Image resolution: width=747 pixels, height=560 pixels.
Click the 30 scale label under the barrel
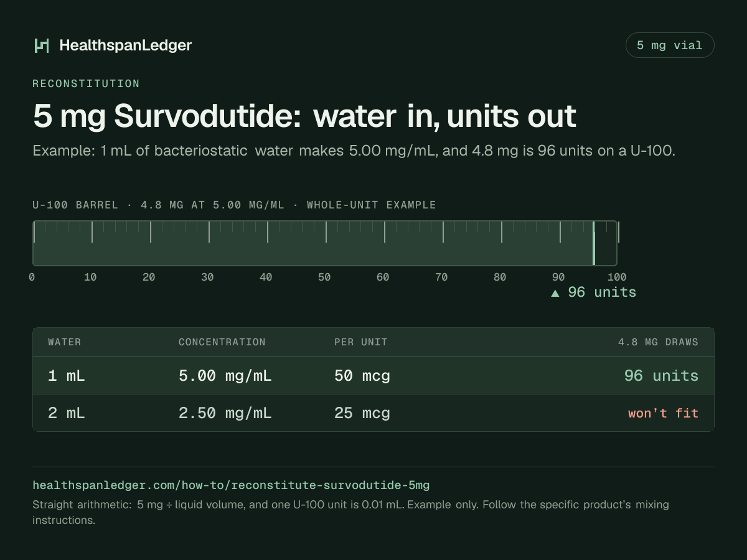207,277
